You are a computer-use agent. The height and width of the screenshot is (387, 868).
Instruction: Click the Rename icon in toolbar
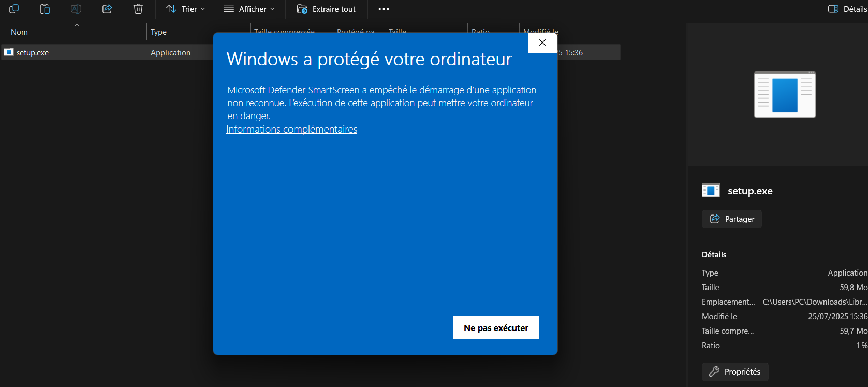tap(76, 9)
